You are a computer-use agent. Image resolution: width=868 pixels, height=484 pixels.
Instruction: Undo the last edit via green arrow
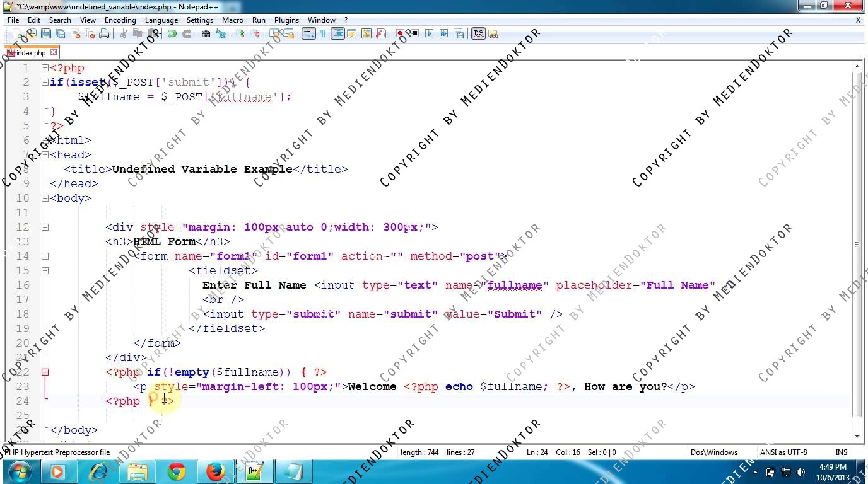(172, 33)
